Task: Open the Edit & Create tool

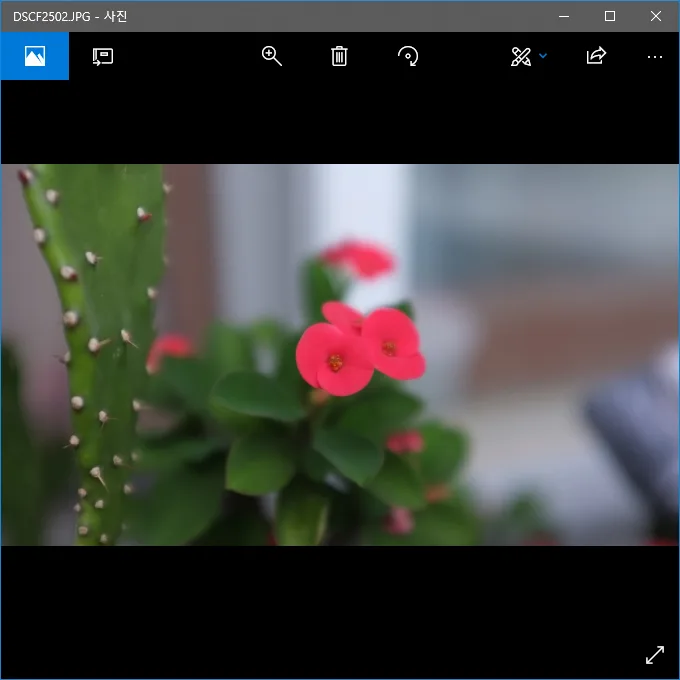Action: point(521,56)
